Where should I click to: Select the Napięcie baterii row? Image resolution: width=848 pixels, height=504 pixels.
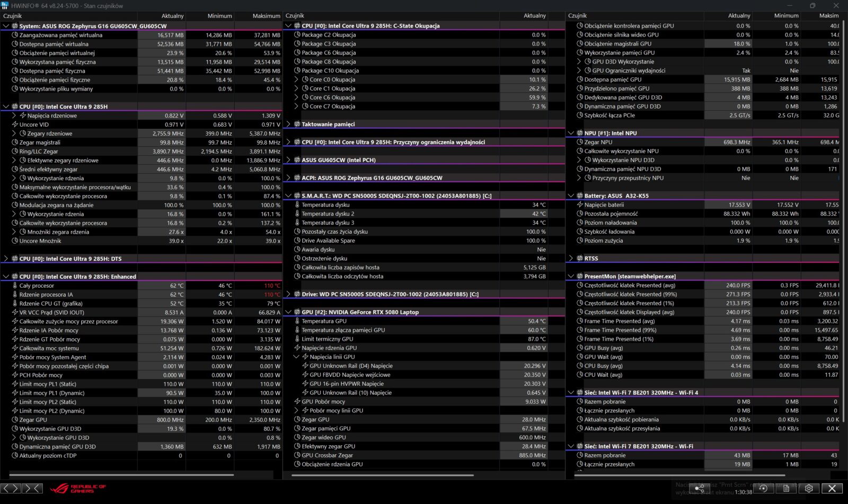(x=604, y=205)
